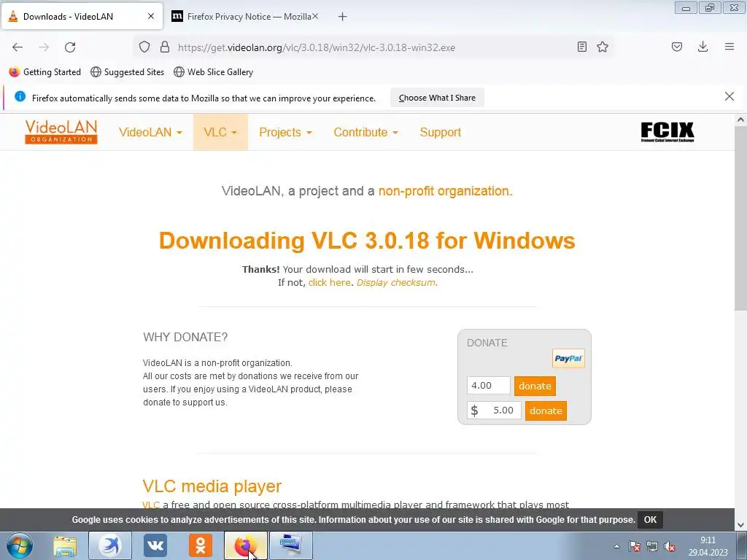This screenshot has height=560, width=747.
Task: Click the PayPal logo
Action: 568,359
